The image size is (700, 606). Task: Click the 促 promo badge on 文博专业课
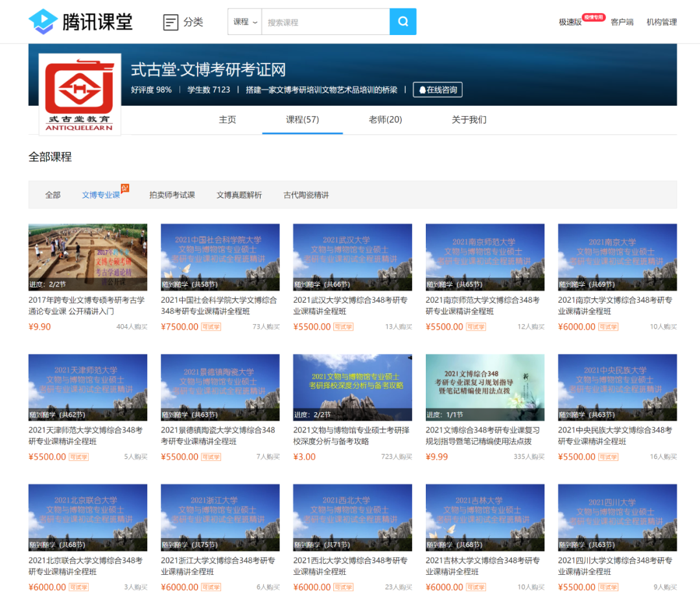coord(124,189)
